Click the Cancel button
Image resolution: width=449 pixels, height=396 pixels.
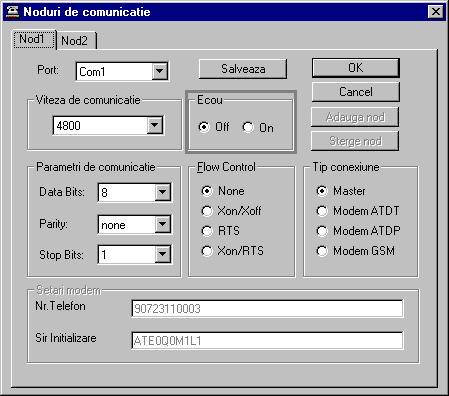(x=356, y=92)
